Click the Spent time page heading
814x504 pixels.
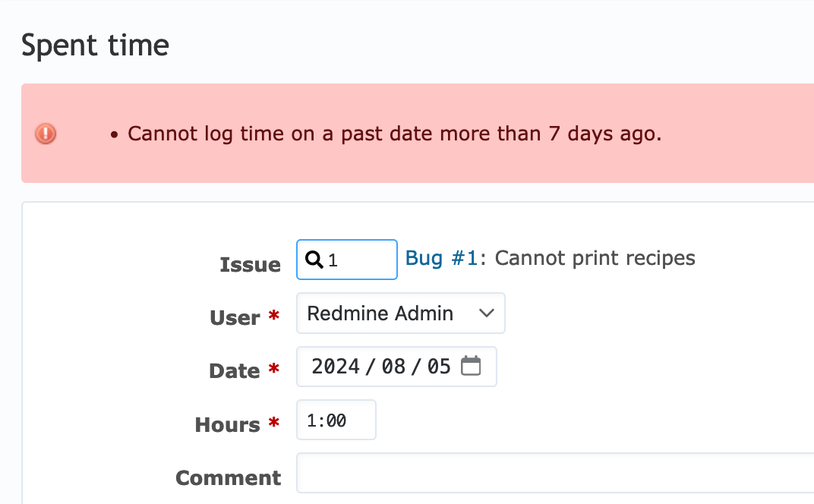96,46
